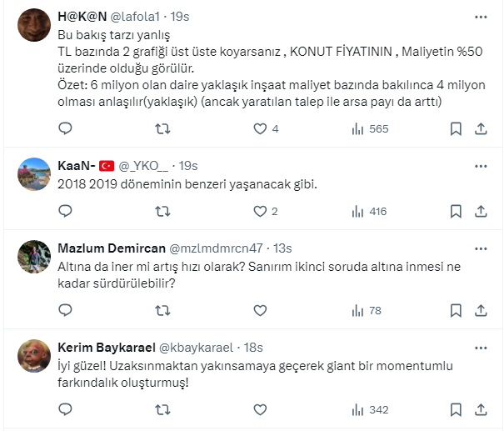
Task: Click Kerim Baykarael's profile avatar
Action: tap(33, 357)
